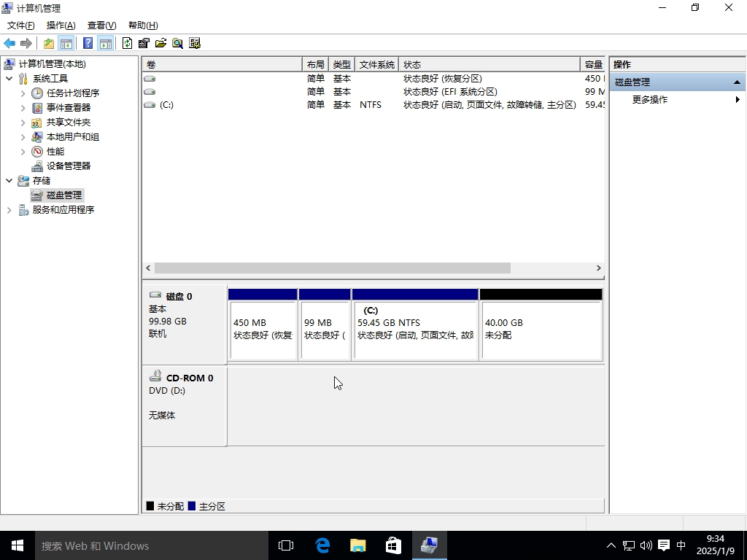
Task: Toggle the console tree pane button
Action: pos(66,43)
